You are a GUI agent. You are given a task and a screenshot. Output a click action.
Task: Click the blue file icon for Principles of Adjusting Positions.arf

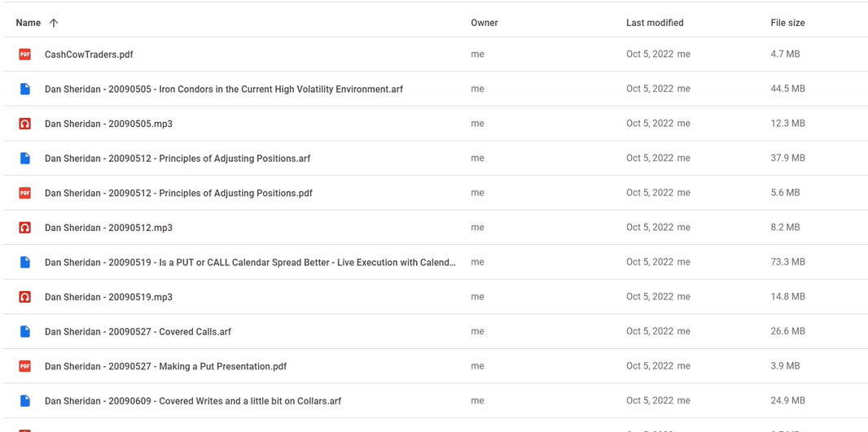click(25, 158)
